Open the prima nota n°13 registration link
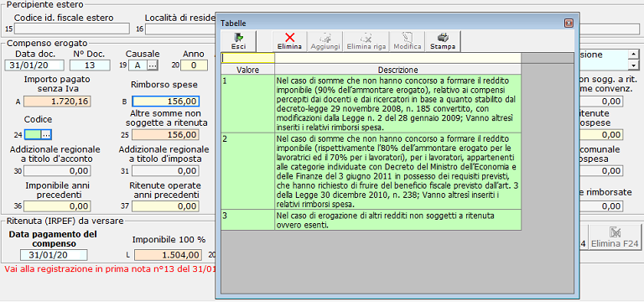This screenshot has height=302, width=644. point(110,269)
